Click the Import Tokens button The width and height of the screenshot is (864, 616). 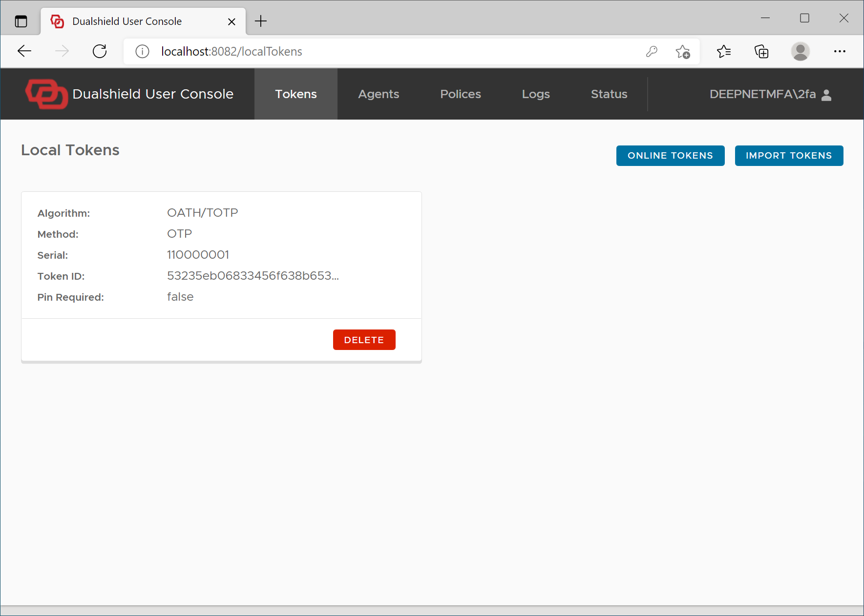788,156
